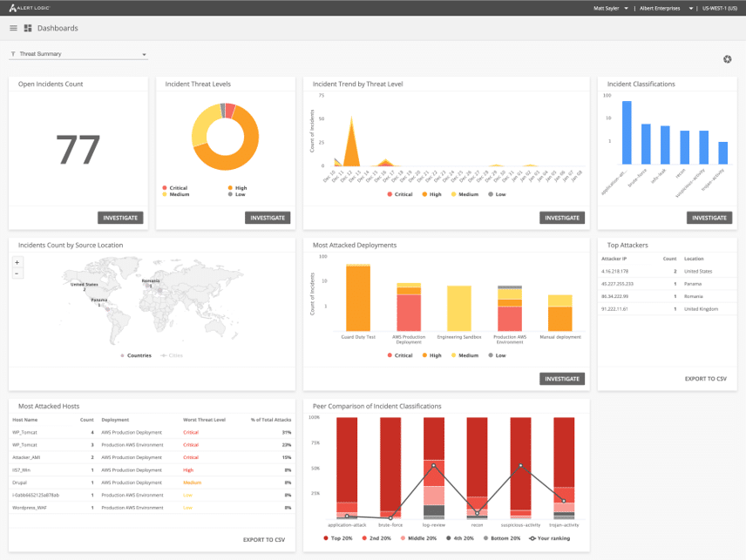Toggle Low in Incident Threat Levels legend
This screenshot has width=746, height=560.
(x=237, y=194)
